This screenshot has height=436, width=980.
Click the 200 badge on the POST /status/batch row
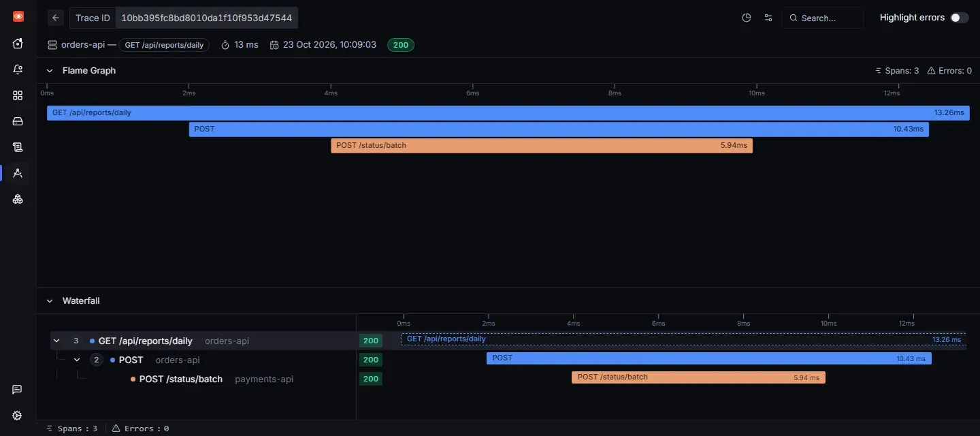point(371,379)
